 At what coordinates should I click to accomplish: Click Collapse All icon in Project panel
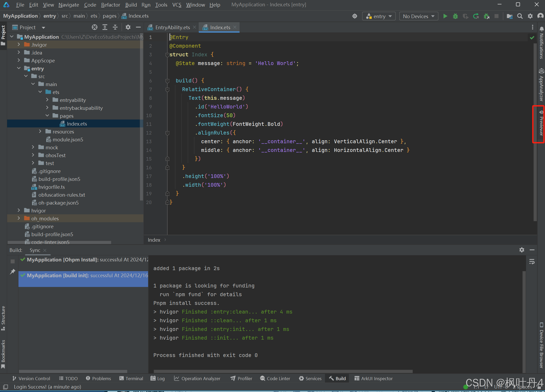click(115, 27)
